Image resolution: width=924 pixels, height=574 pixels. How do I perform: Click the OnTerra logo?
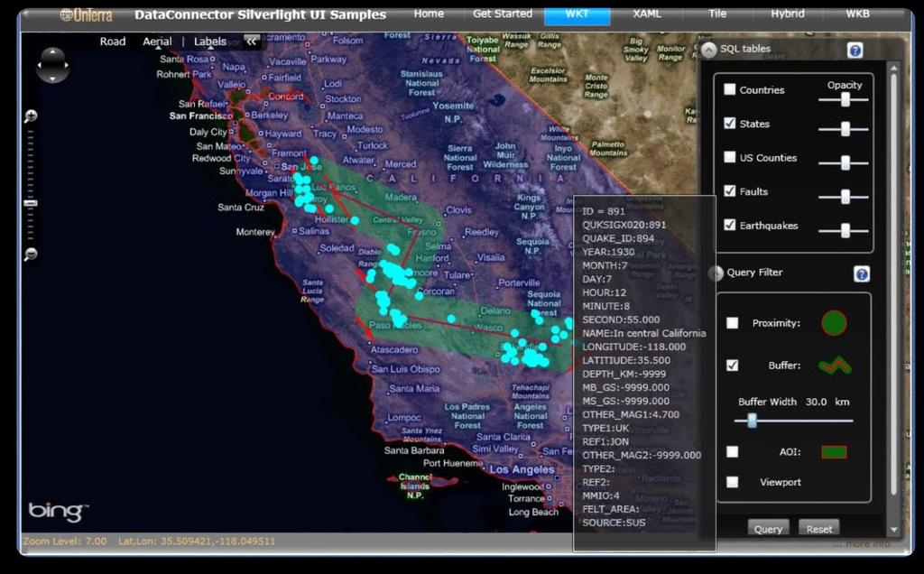[x=86, y=14]
